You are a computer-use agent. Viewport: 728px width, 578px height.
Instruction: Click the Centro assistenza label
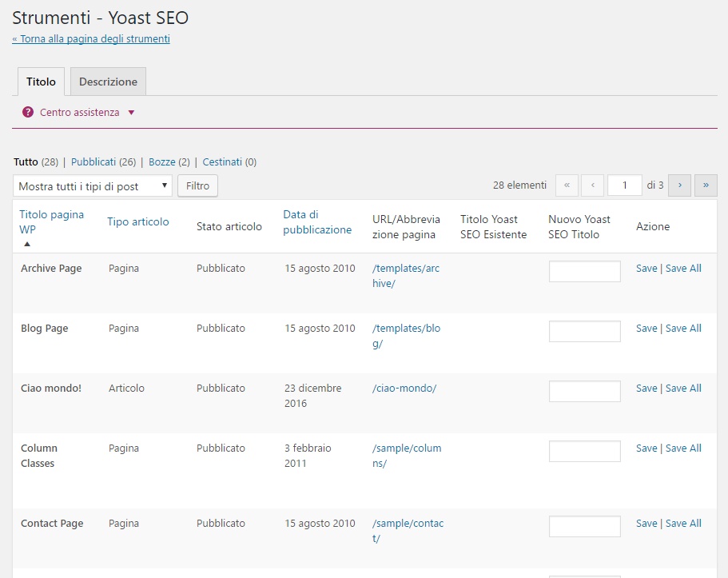(79, 113)
